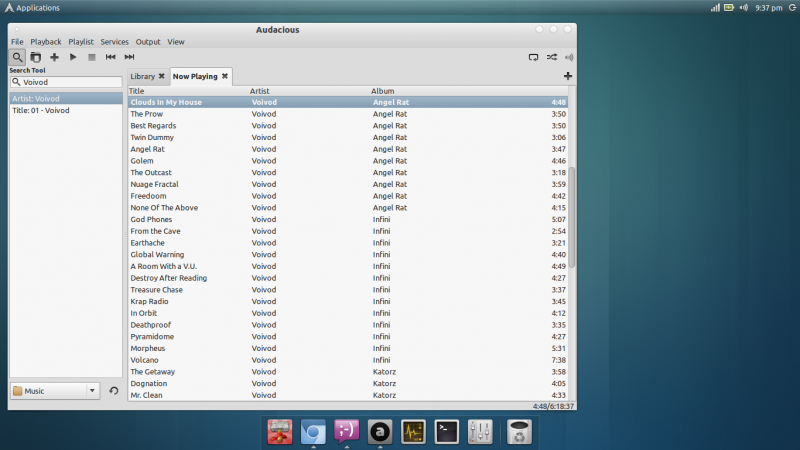Select the track Best Regards

347,126
